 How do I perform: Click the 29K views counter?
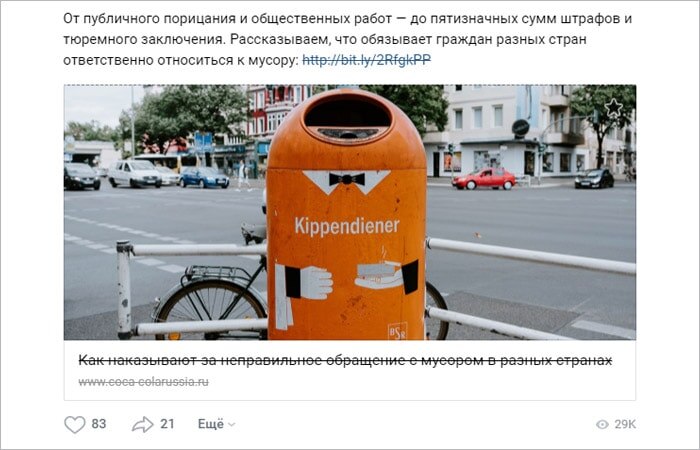(625, 424)
